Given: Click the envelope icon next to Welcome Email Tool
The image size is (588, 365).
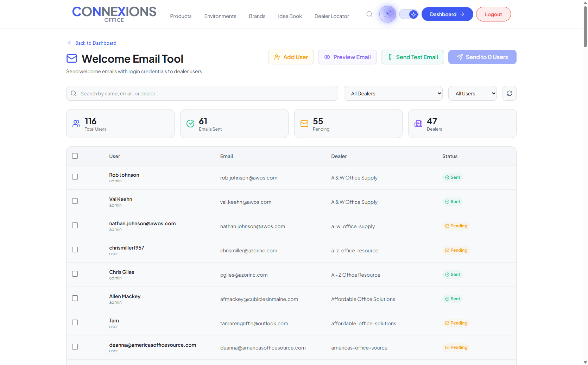Looking at the screenshot, I should coord(71,58).
